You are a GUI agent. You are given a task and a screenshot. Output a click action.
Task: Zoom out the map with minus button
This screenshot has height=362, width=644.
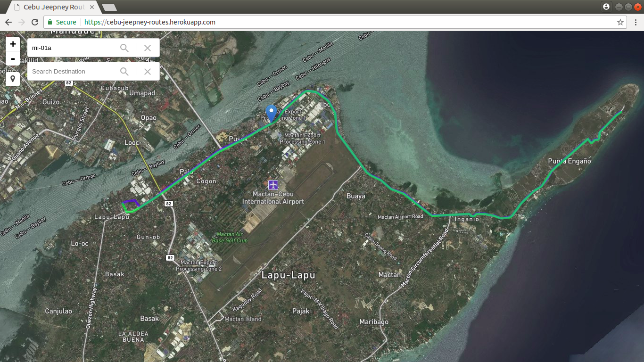[13, 59]
